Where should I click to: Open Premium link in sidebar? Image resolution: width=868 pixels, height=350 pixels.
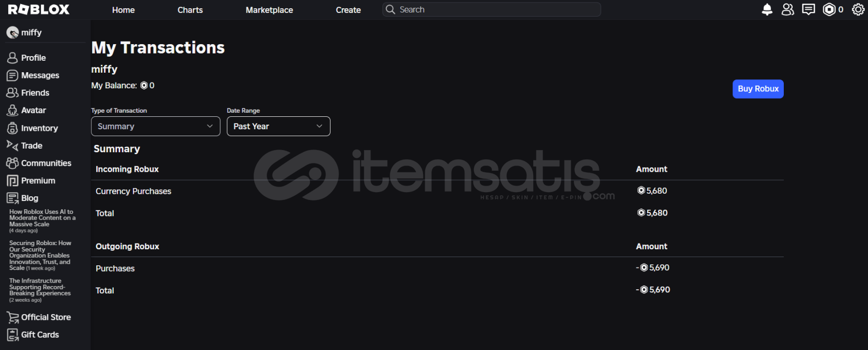[x=38, y=181]
